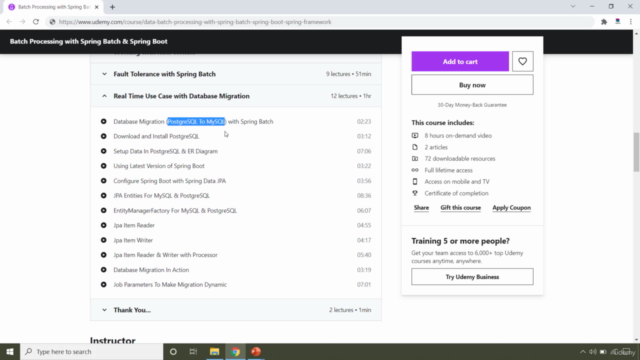Open Windows Start menu
Viewport: 640px width, 360px height.
pos(10,351)
